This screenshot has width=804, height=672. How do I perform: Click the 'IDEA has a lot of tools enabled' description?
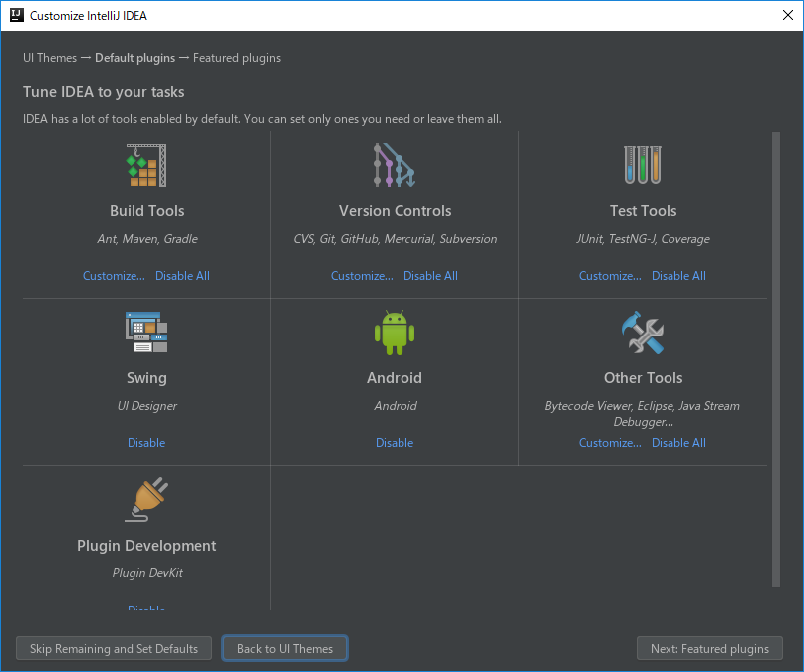tap(262, 119)
